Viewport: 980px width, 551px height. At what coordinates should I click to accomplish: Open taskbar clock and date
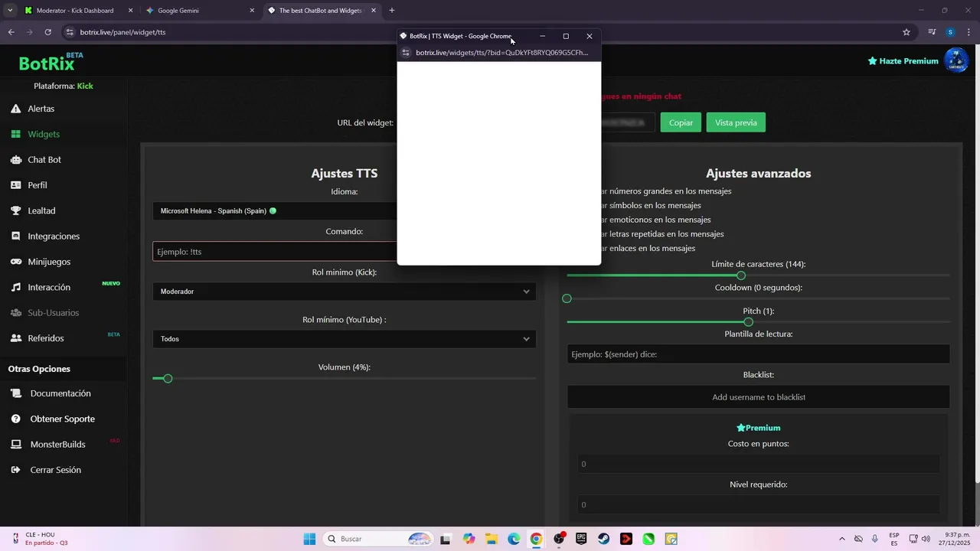[x=954, y=539]
